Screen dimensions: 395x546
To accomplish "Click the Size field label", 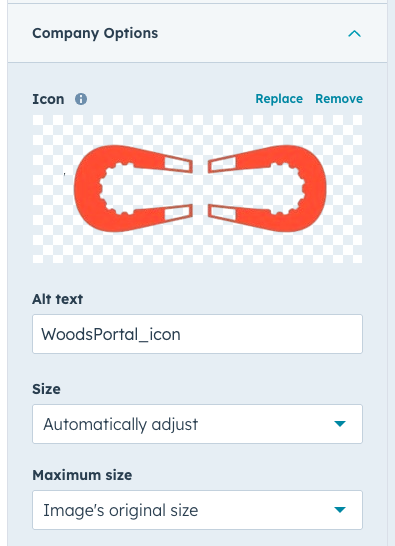I will click(46, 389).
